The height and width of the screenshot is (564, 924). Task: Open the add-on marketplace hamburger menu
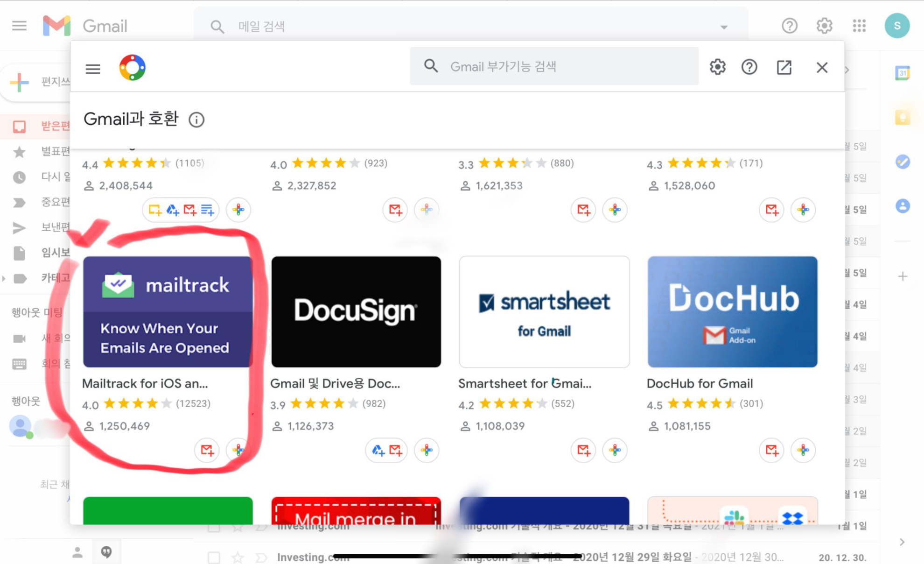[93, 69]
